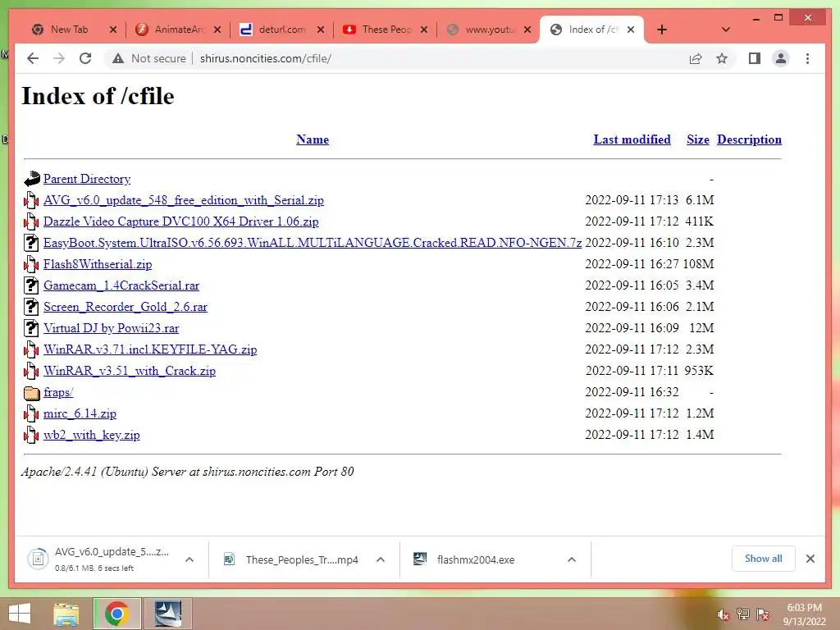Switch to the AnimateArc tab
The width and height of the screenshot is (840, 630).
[180, 30]
